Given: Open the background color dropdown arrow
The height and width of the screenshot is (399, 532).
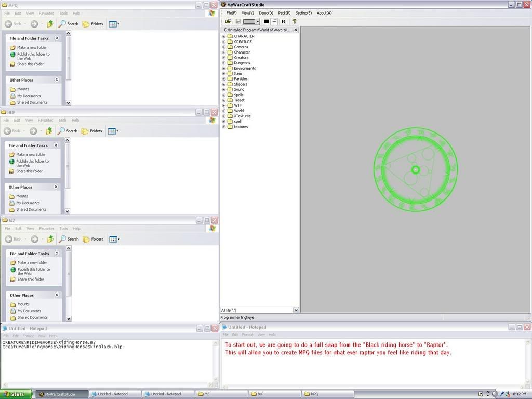Looking at the screenshot, I should tap(258, 21).
